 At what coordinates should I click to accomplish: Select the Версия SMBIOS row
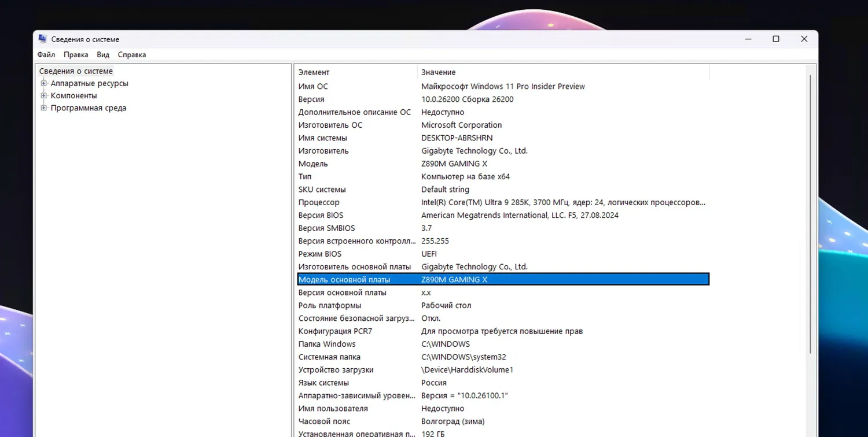(503, 228)
